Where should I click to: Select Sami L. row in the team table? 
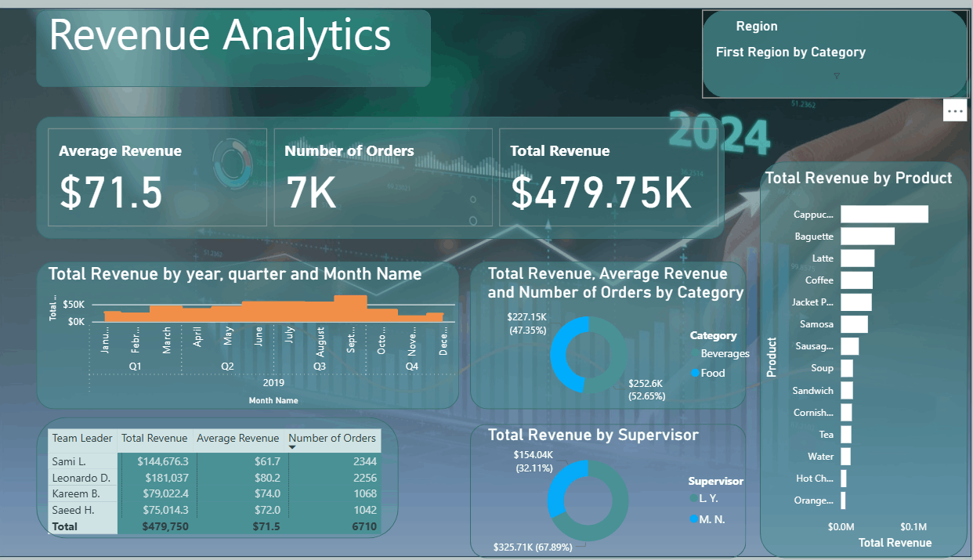click(81, 462)
